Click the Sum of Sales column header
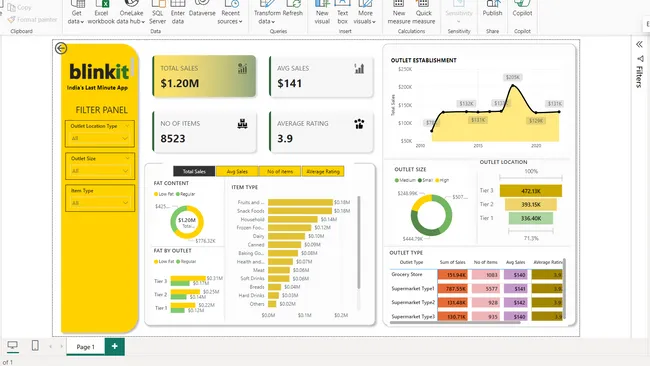This screenshot has width=650, height=366. 452,262
